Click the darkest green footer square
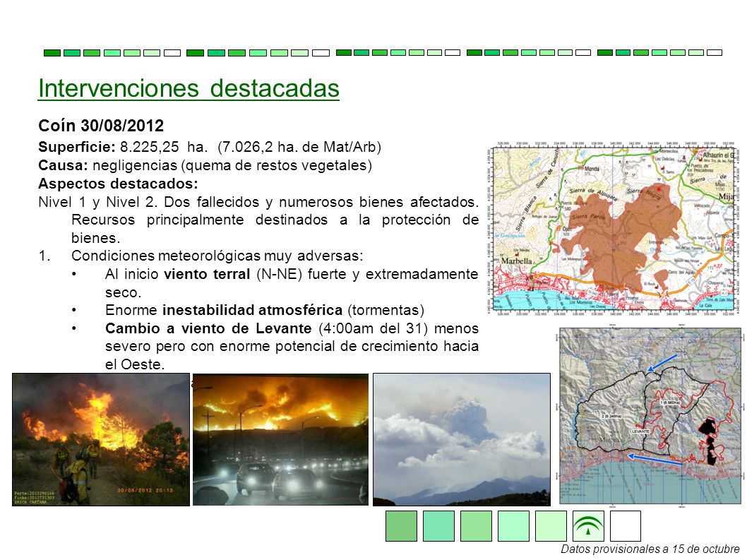The width and height of the screenshot is (747, 560). (x=401, y=526)
